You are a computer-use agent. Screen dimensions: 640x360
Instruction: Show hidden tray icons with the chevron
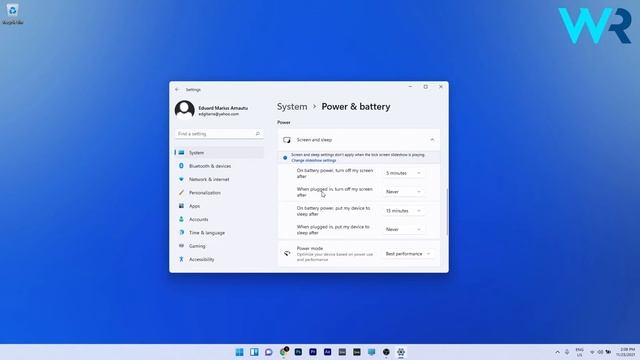557,352
